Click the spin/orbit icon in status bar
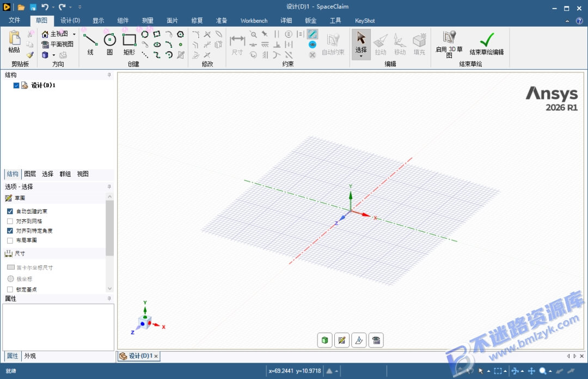The image size is (588, 379). pos(515,371)
